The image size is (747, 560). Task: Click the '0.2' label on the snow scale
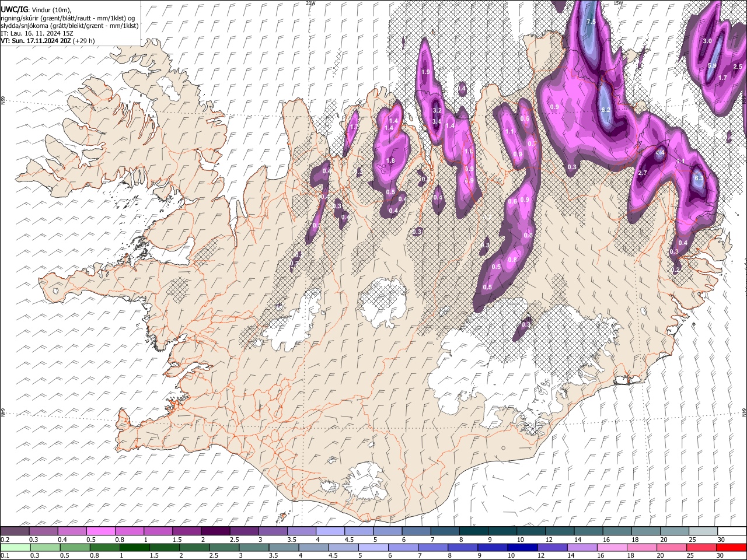coord(5,540)
